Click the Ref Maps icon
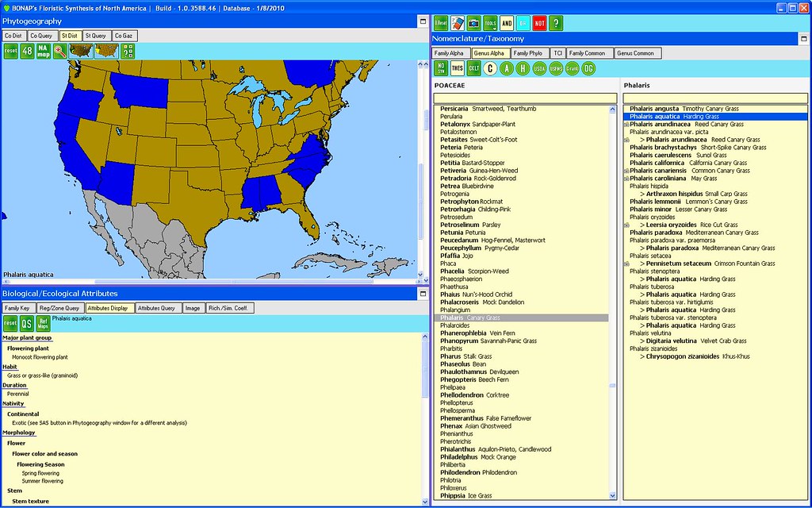812x508 pixels. (x=43, y=322)
